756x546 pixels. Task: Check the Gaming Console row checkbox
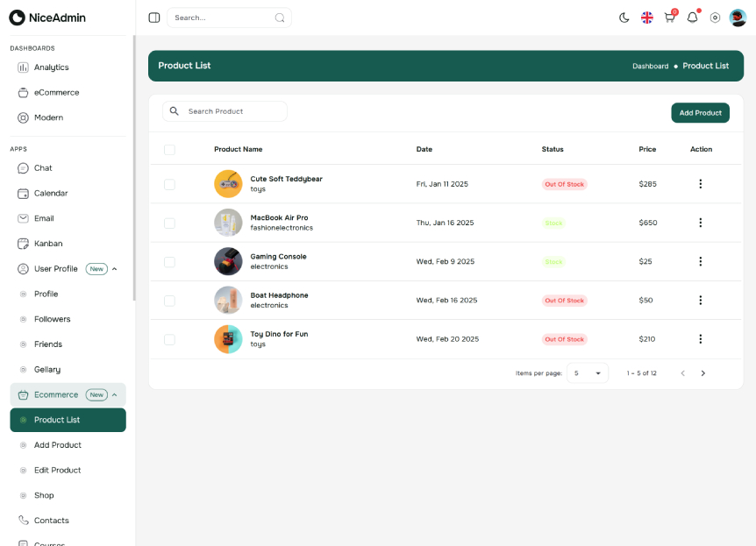(169, 261)
